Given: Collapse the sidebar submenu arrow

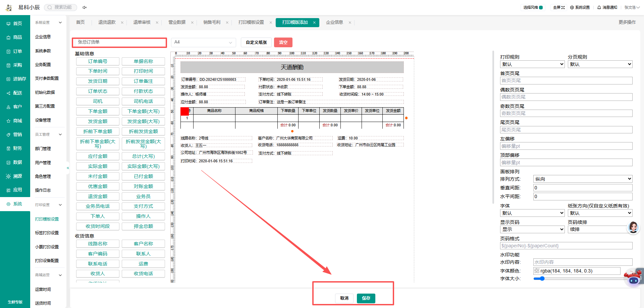Looking at the screenshot, I should 68,168.
